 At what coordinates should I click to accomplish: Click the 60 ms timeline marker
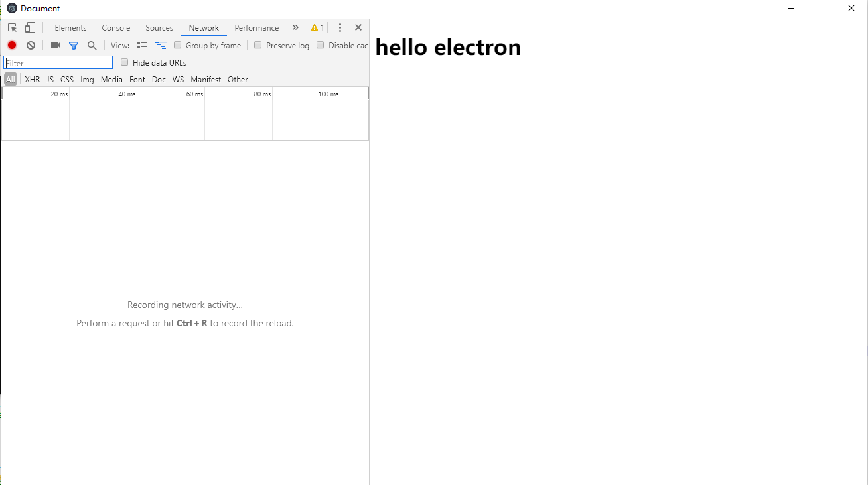(194, 94)
